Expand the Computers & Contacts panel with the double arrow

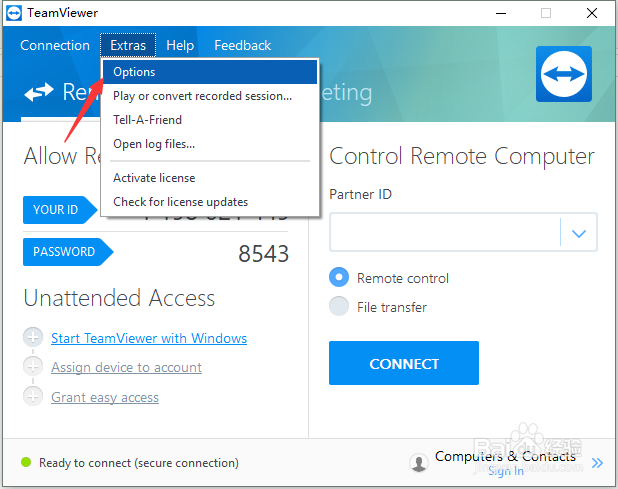597,463
